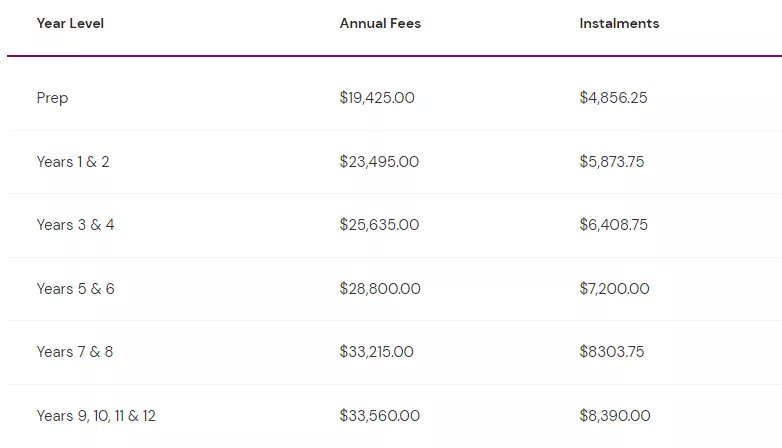Select the Years 5 & 6 label

75,288
